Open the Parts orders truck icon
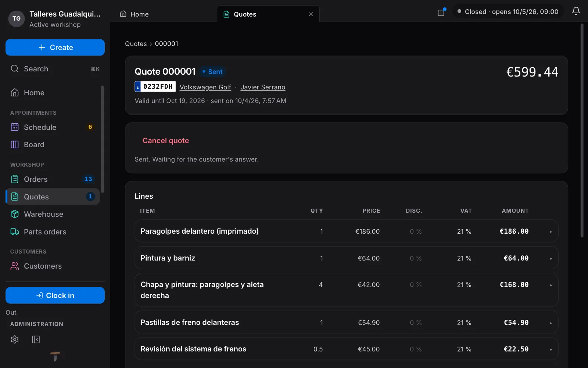This screenshot has height=368, width=588. (15, 232)
